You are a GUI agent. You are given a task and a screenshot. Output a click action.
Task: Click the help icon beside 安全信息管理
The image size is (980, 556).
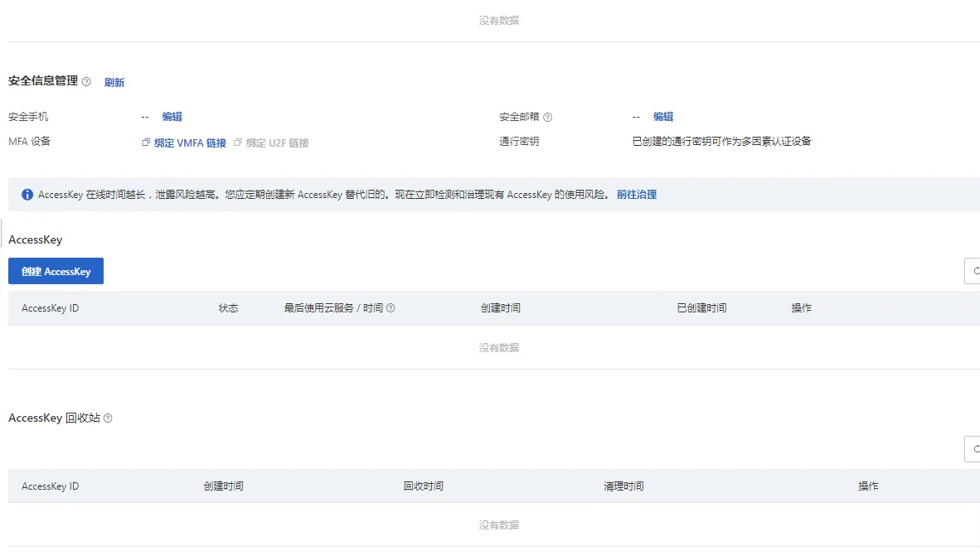point(86,82)
